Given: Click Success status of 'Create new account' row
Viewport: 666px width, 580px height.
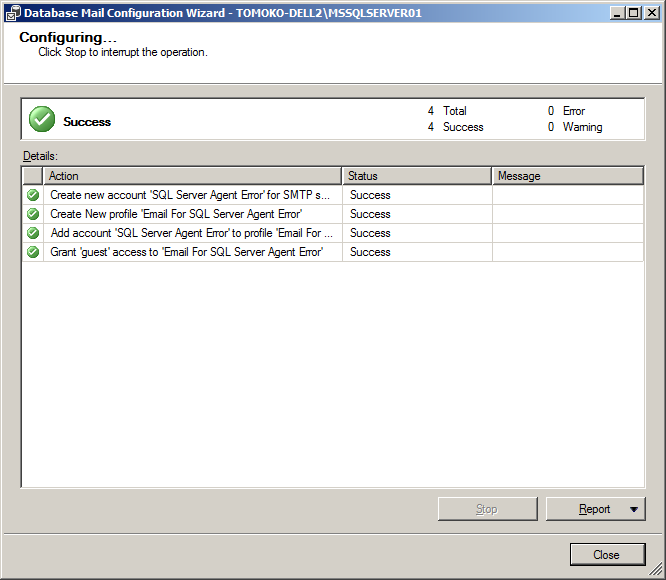Looking at the screenshot, I should click(x=370, y=195).
